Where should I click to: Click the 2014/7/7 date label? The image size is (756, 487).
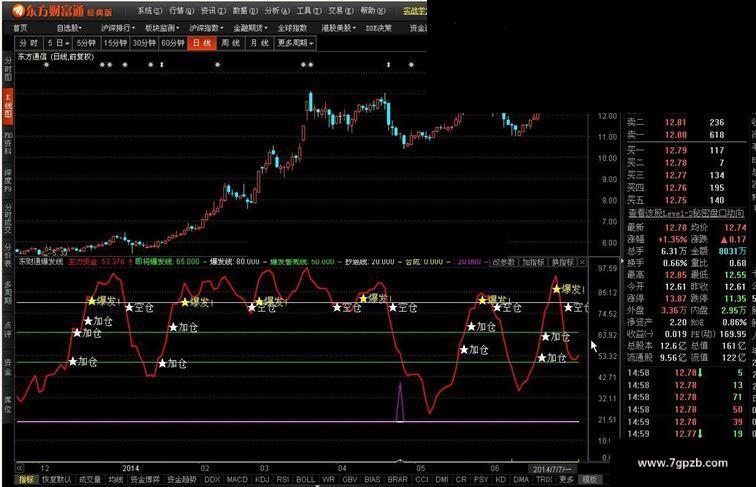pos(552,469)
